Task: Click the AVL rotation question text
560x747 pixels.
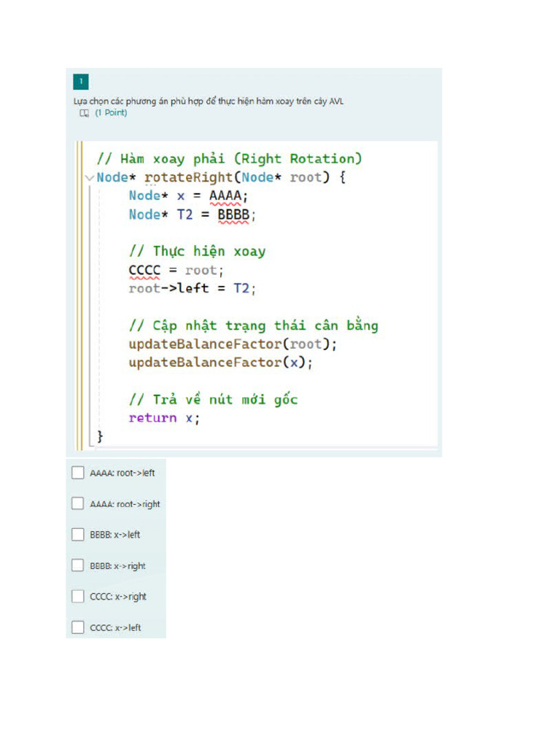Action: pyautogui.click(x=208, y=101)
